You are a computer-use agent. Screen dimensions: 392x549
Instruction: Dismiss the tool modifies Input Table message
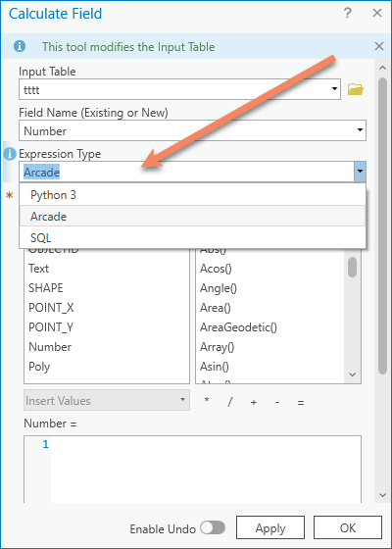click(x=379, y=46)
